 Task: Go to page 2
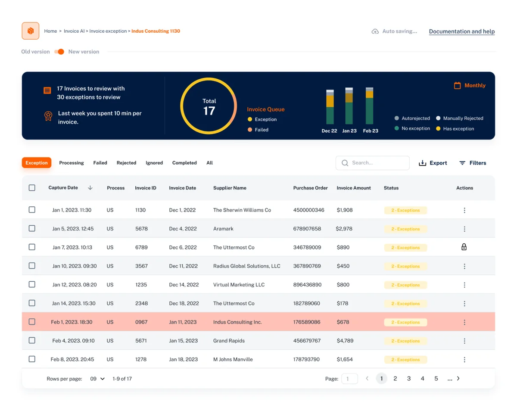coord(395,379)
